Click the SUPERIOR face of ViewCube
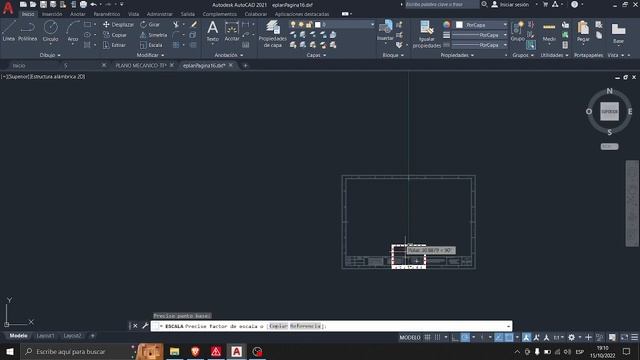The height and width of the screenshot is (360, 640). click(x=609, y=111)
